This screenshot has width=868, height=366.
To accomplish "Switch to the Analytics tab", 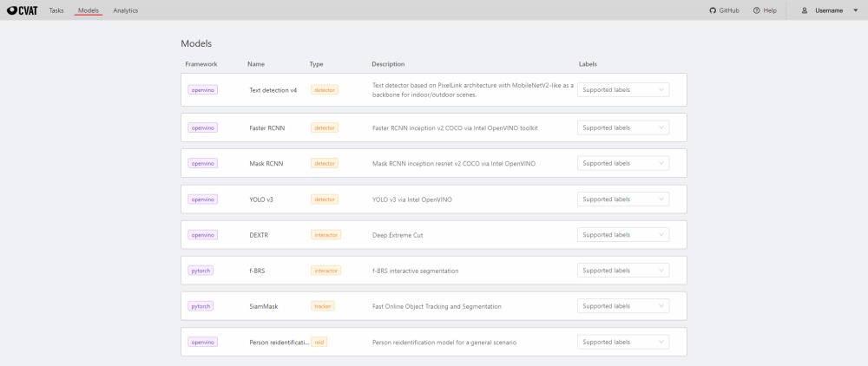I will tap(125, 10).
